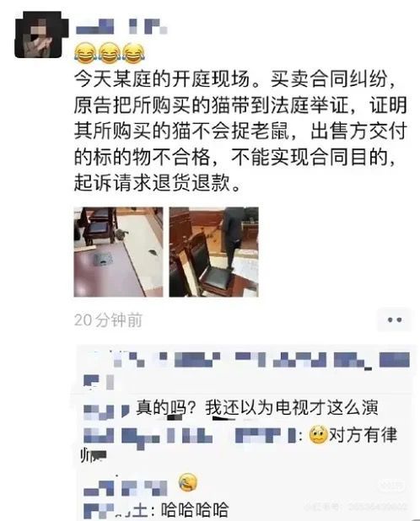View the left courtroom photo with the cat
Screen dimensions: 420x521
tap(118, 252)
